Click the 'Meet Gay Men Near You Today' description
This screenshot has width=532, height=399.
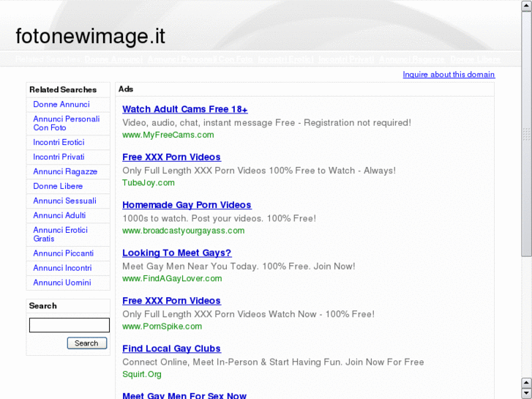coord(239,266)
